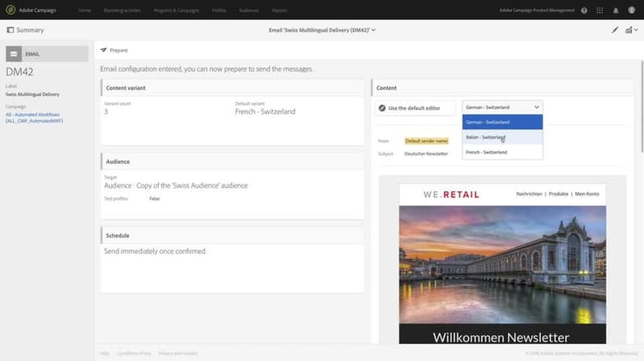The image size is (644, 361).
Task: Click the Deutscher Newsletter subject
Action: (426, 153)
